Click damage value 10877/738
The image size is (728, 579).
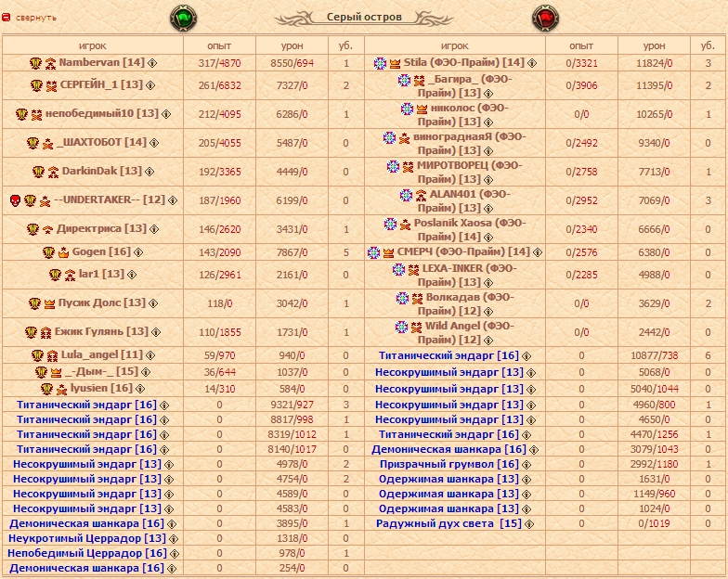point(654,356)
